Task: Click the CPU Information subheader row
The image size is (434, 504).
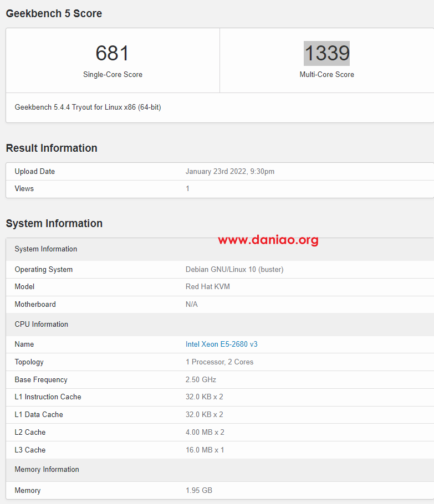Action: pyautogui.click(x=220, y=325)
